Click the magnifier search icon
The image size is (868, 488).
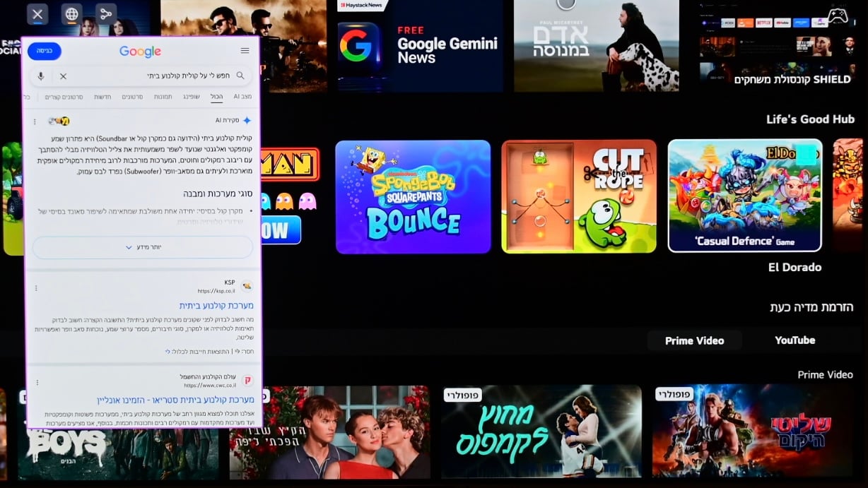[240, 76]
